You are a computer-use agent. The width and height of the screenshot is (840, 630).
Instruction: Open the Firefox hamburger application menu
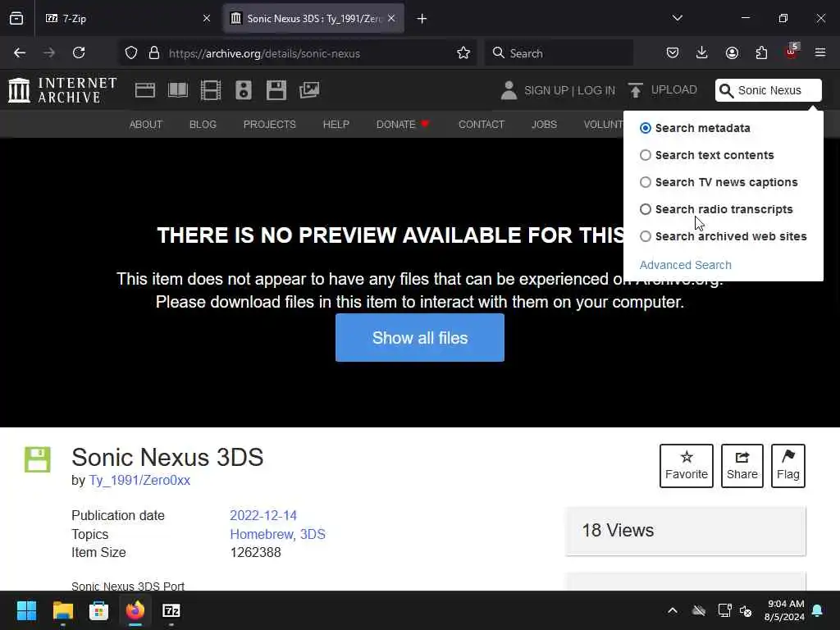820,53
